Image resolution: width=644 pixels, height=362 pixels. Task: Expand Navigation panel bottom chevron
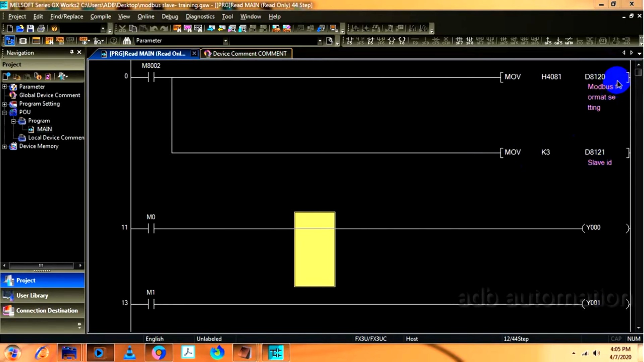(79, 325)
